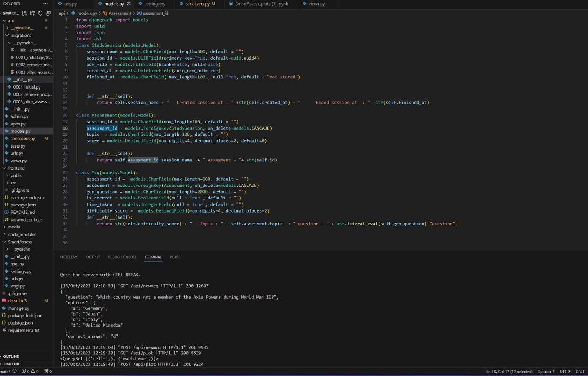Click the forwarded ports status bar icon
This screenshot has height=376, width=588.
click(x=48, y=372)
